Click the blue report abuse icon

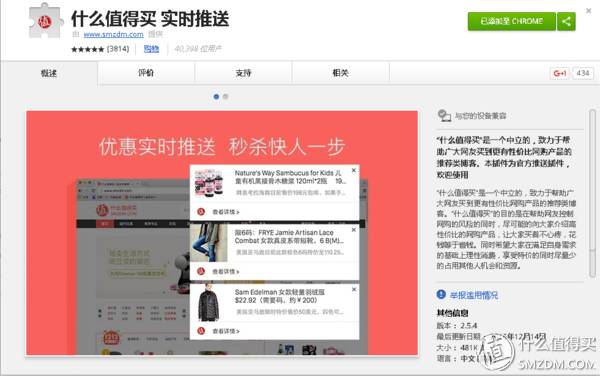[441, 294]
